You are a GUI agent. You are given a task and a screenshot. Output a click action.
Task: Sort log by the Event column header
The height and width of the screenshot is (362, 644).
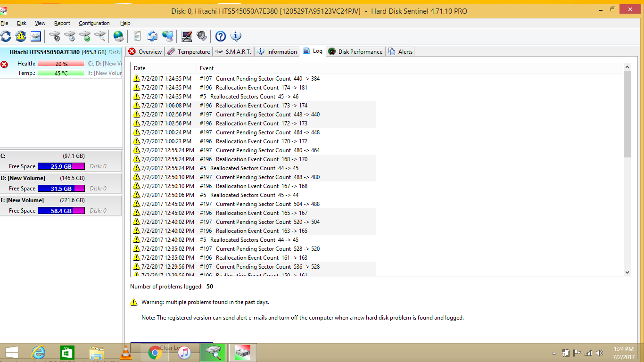(x=286, y=68)
